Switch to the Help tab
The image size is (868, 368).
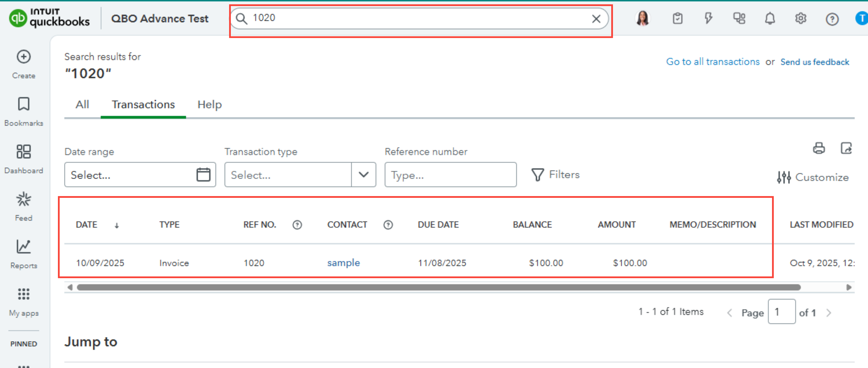(x=209, y=105)
